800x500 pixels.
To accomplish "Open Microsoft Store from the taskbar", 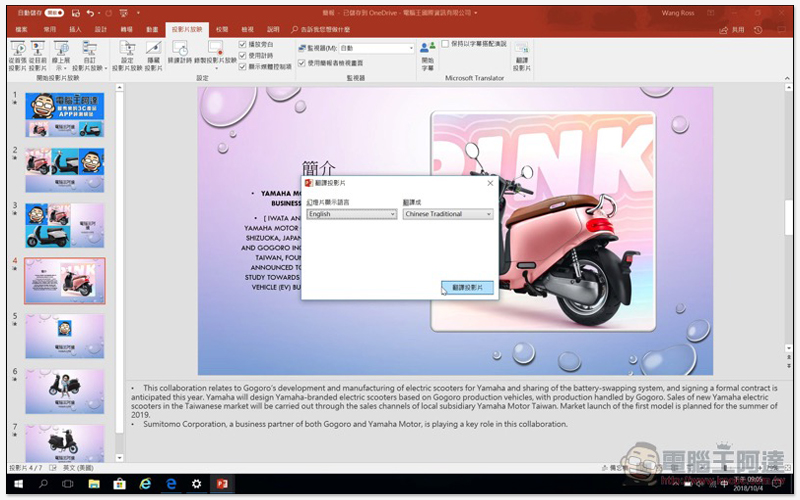I will (x=119, y=484).
